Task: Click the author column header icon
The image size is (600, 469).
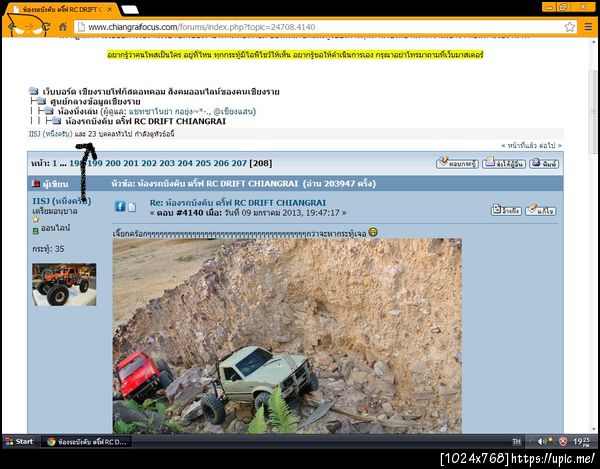Action: click(x=36, y=184)
